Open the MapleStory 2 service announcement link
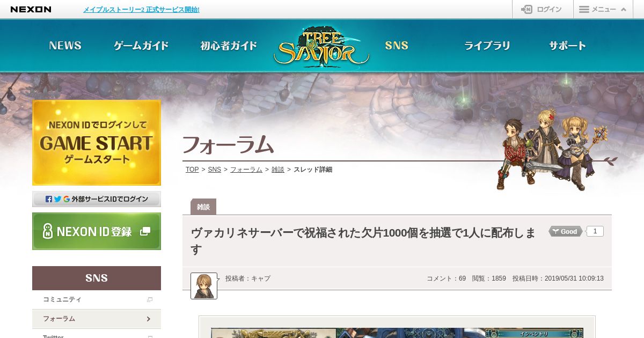Image resolution: width=644 pixels, height=338 pixels. pos(141,10)
